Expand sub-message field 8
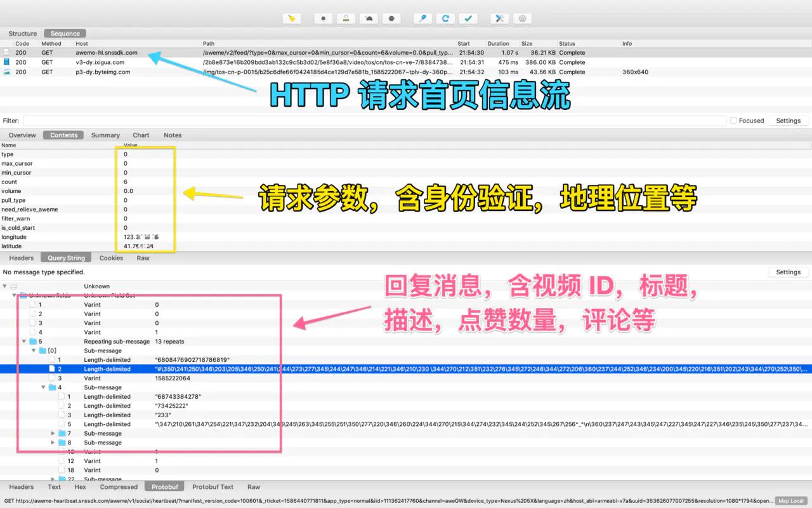The image size is (812, 508). (53, 443)
